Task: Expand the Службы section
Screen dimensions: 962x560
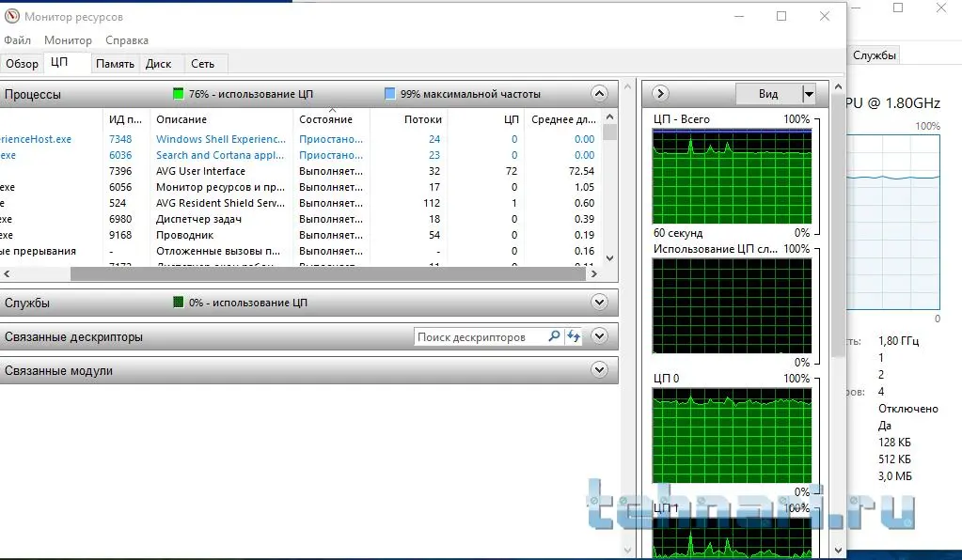Action: pyautogui.click(x=599, y=302)
